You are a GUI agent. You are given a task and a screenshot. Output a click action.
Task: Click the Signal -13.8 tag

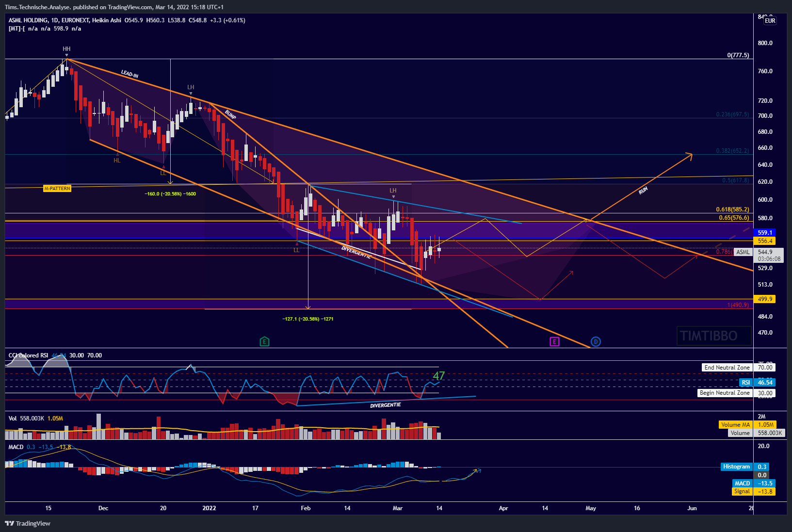(x=754, y=492)
